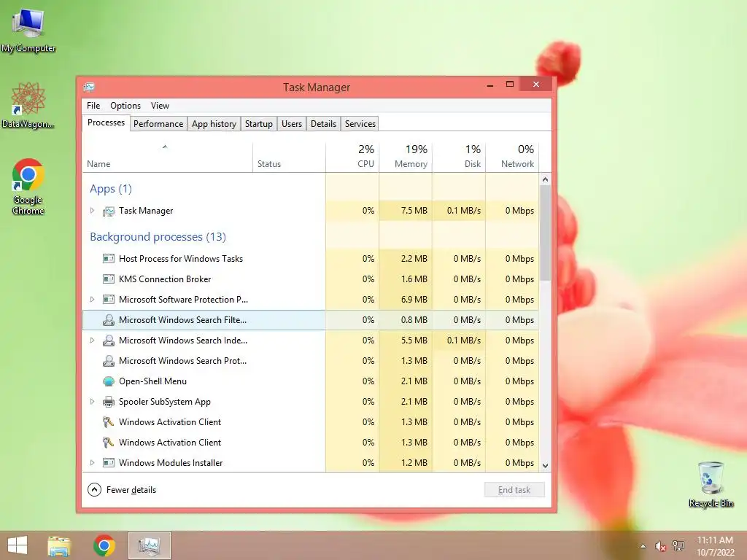Select the Apps (1) group heading
Screen dimensions: 747x560
(x=111, y=189)
